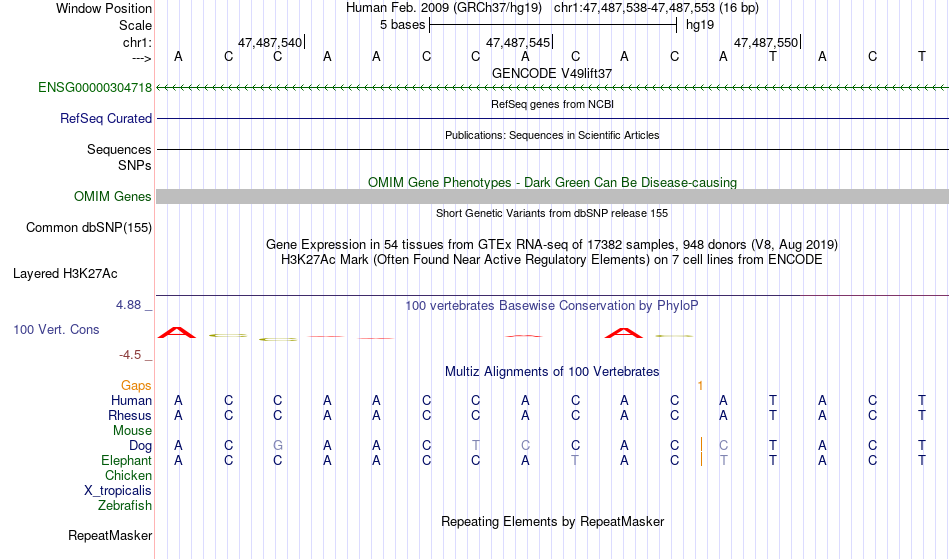Image resolution: width=950 pixels, height=559 pixels.
Task: Click the Rhesus species label
Action: tap(130, 416)
